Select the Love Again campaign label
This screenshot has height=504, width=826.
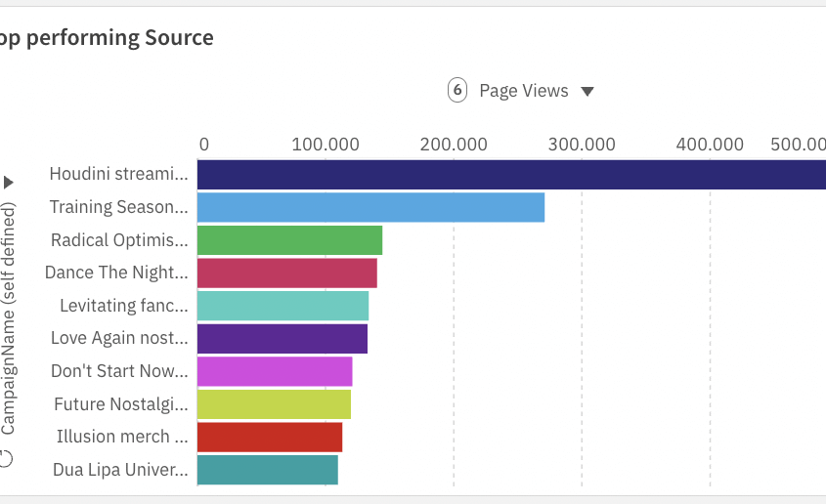click(119, 339)
